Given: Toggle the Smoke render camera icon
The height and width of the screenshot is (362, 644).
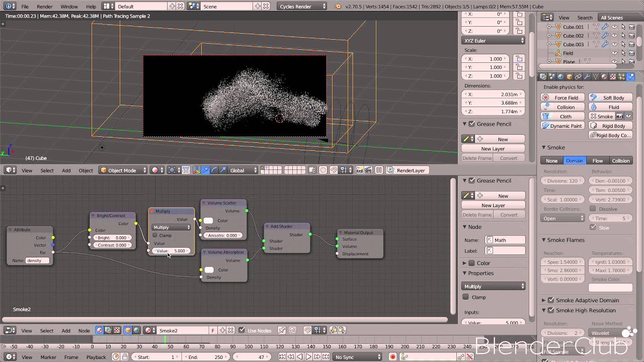Looking at the screenshot, I should click(620, 116).
